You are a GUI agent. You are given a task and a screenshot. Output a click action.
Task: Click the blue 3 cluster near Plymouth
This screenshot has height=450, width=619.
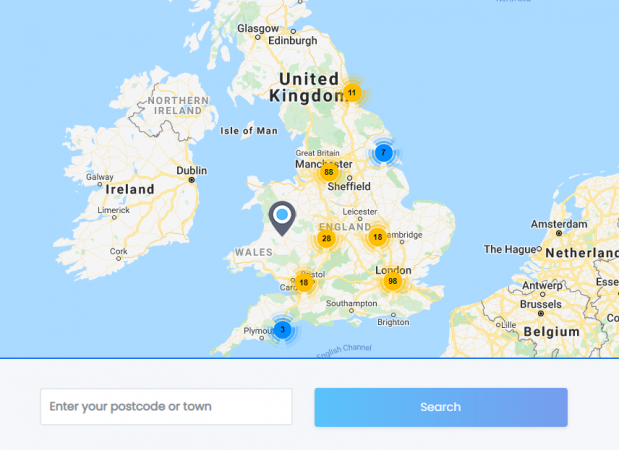[x=282, y=329]
